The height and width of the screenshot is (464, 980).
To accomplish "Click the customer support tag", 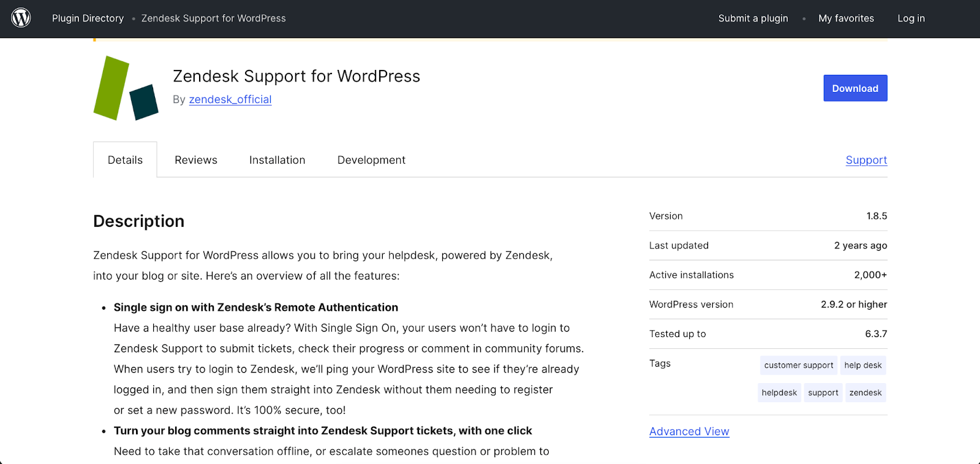I will (x=799, y=365).
